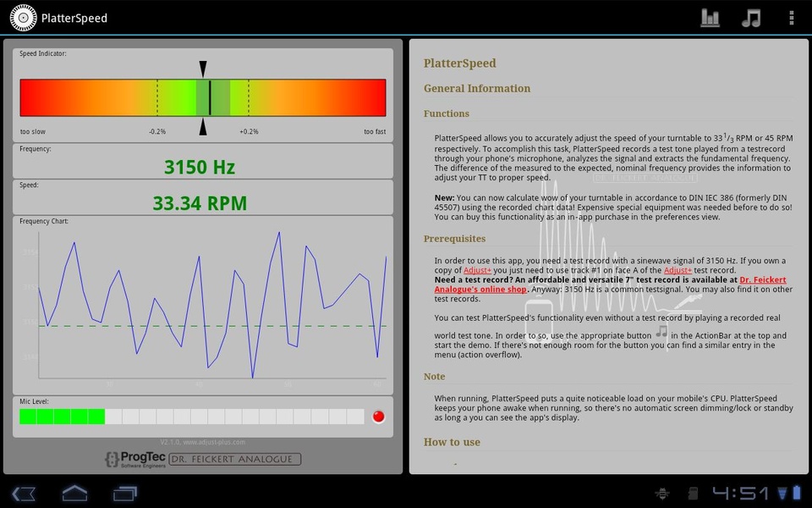Open the debug bug status icon
812x508 pixels.
(661, 494)
